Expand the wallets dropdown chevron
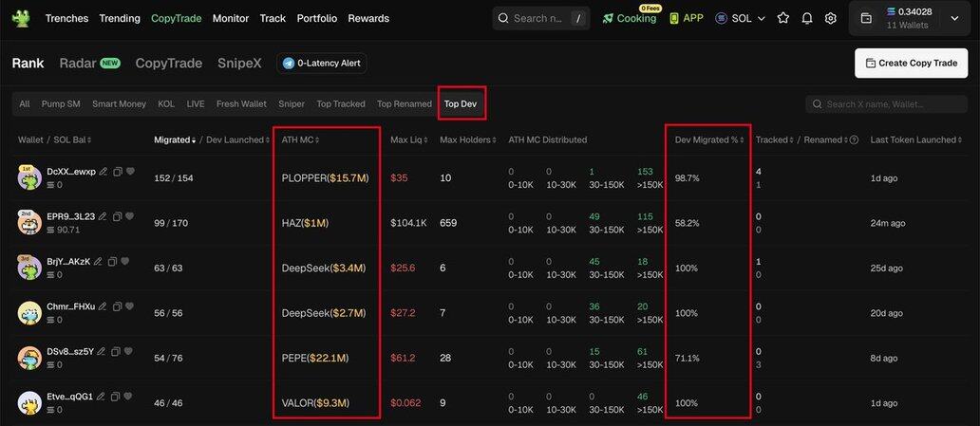 [954, 18]
